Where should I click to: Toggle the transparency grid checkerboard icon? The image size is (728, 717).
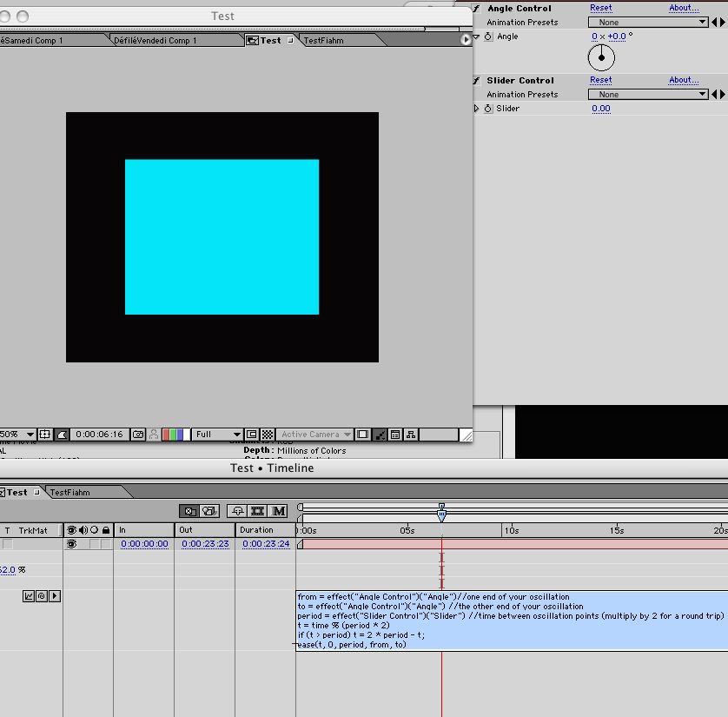coord(268,435)
